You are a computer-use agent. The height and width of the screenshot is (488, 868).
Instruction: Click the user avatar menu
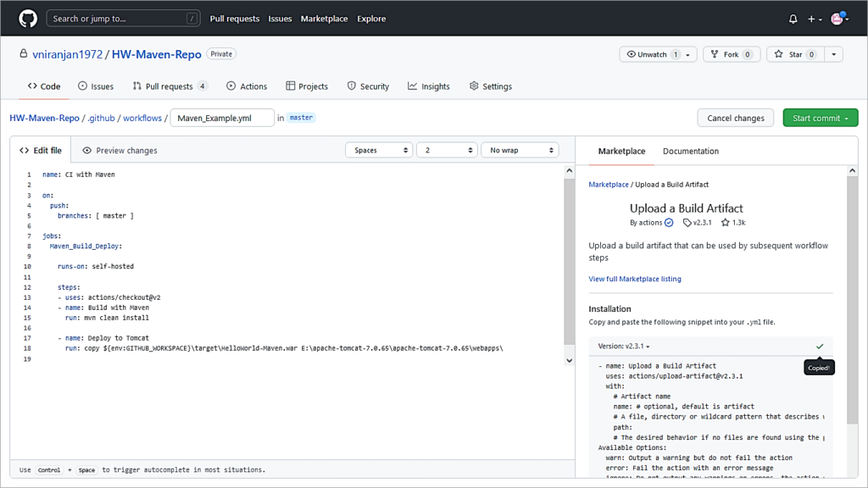point(838,19)
